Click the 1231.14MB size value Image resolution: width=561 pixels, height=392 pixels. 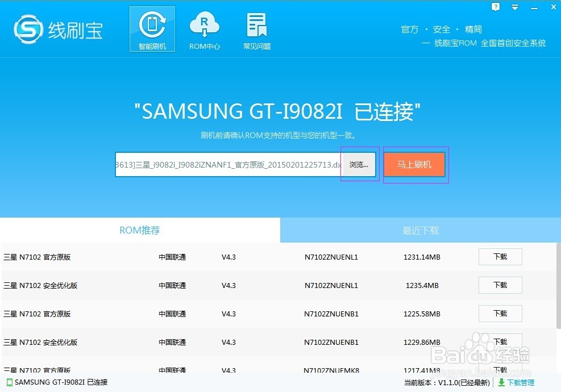click(x=422, y=257)
